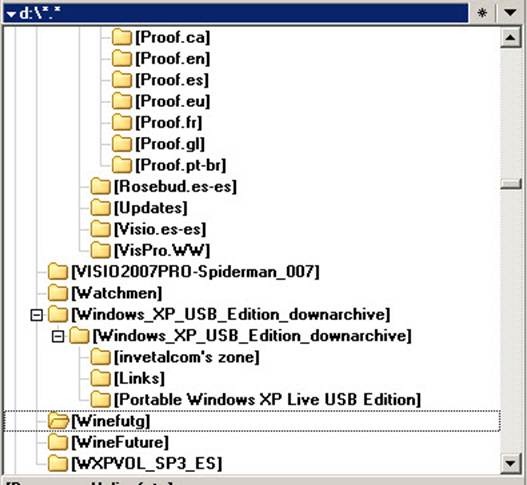Select the [WineFuture] folder name

120,442
